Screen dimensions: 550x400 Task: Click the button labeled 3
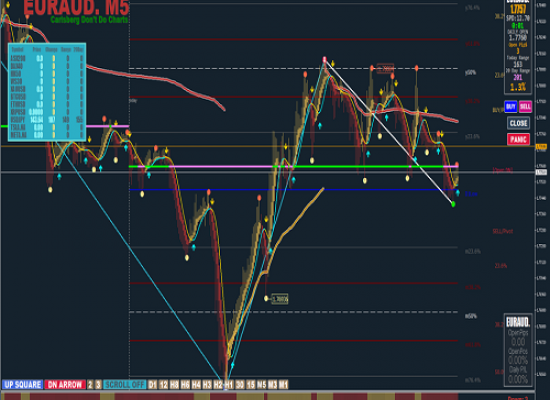click(x=98, y=385)
